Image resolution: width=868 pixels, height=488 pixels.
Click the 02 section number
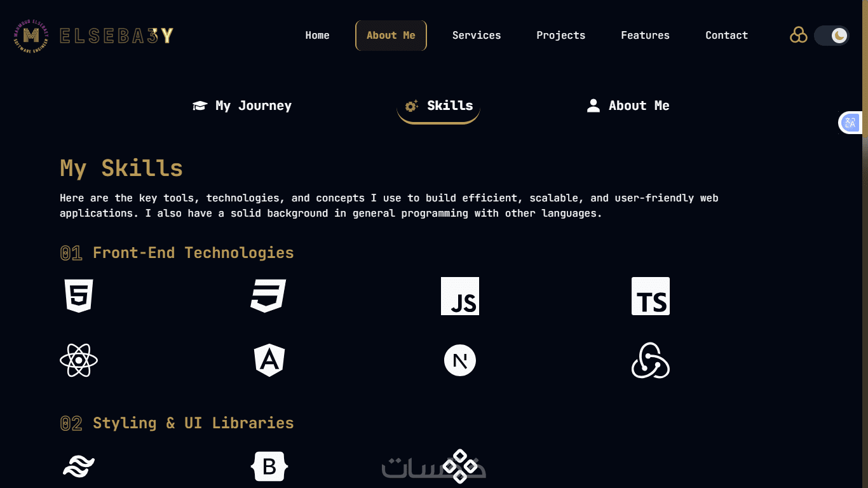(x=71, y=424)
